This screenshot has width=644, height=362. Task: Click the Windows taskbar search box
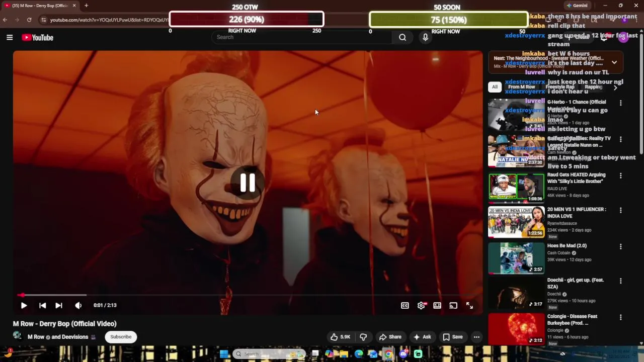270,354
